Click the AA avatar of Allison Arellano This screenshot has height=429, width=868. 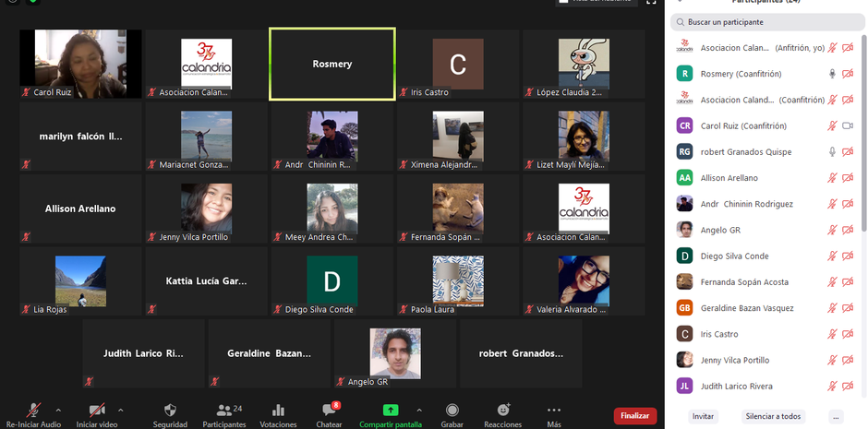click(x=685, y=177)
